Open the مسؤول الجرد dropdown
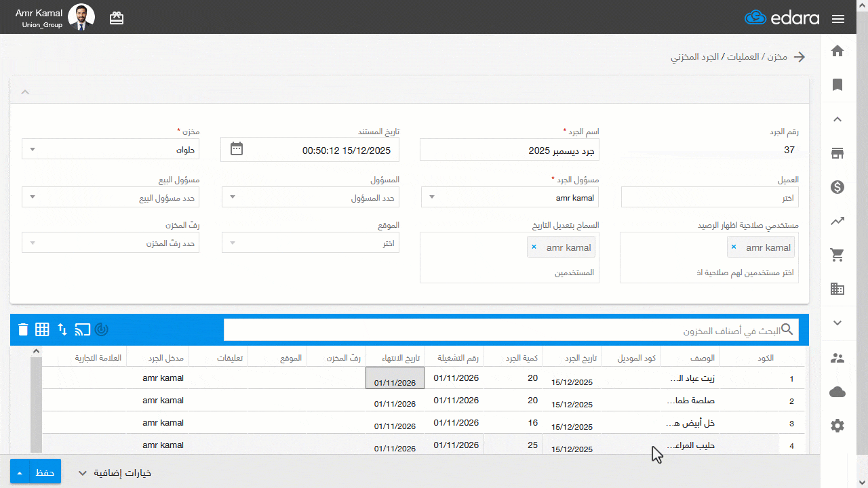The image size is (868, 488). 510,197
